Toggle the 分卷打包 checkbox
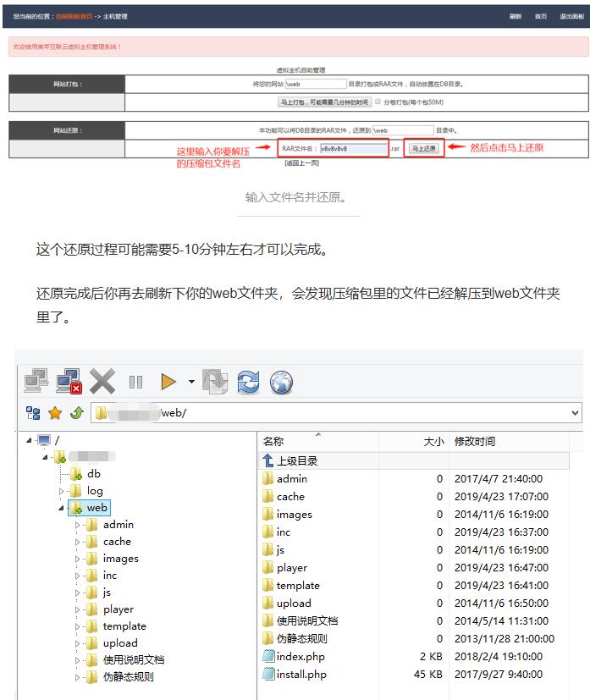This screenshot has height=700, width=590. point(378,102)
